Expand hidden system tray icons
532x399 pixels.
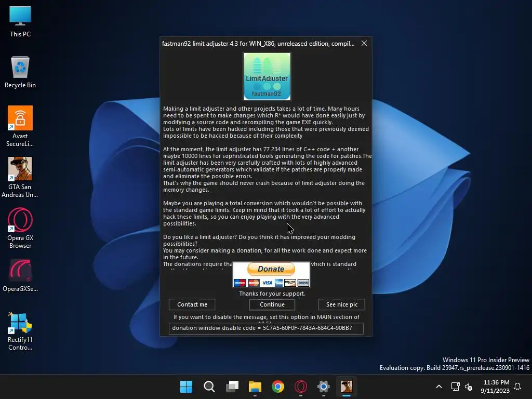coord(438,387)
